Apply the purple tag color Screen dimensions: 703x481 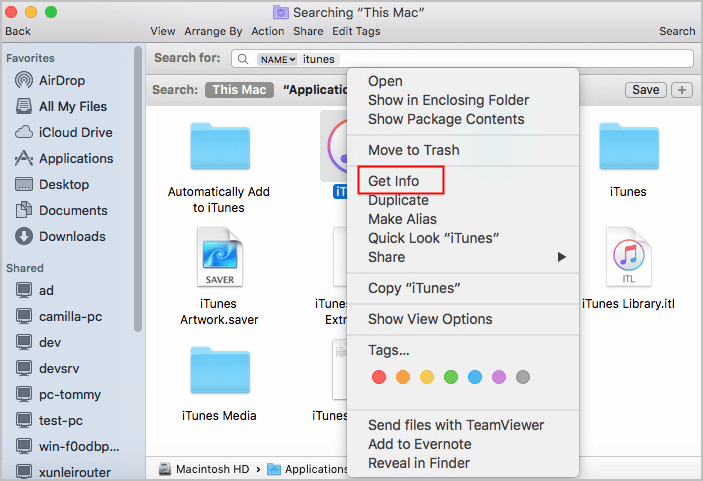(499, 377)
